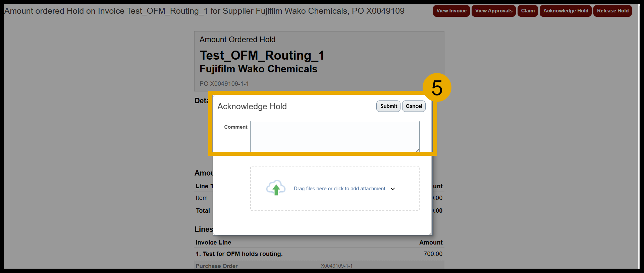
Task: Expand the attachment options chevron
Action: point(393,189)
